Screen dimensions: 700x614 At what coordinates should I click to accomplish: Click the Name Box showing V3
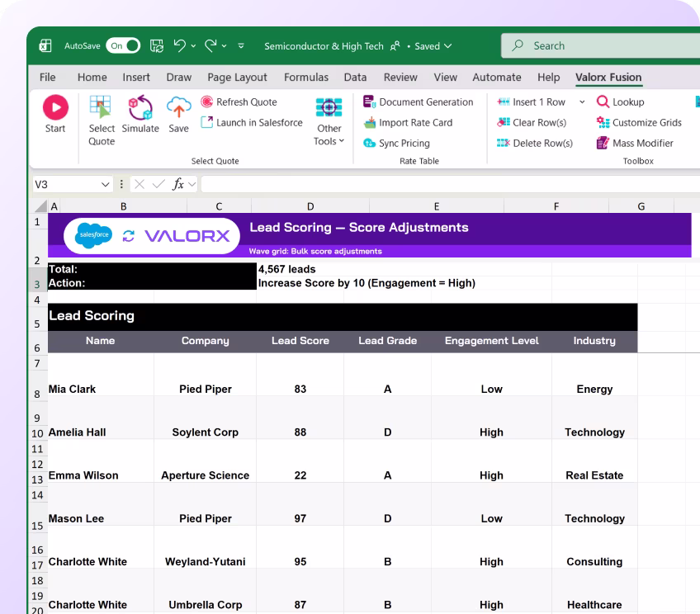pyautogui.click(x=72, y=184)
